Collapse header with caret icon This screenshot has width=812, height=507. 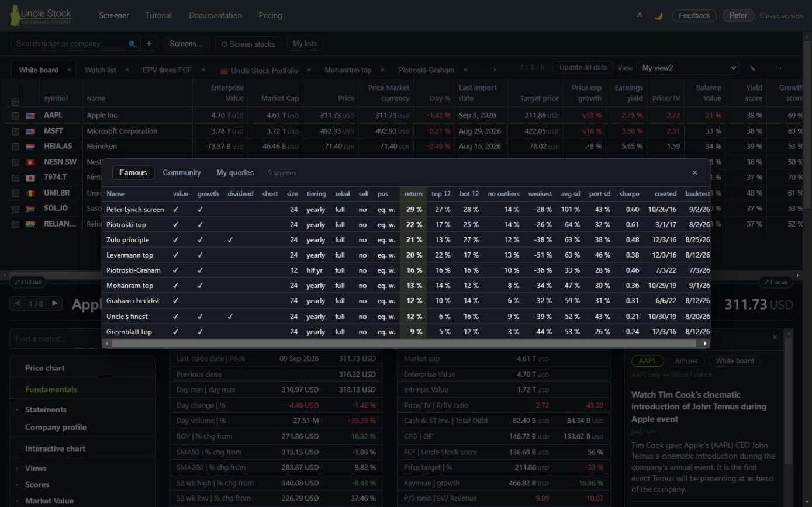coord(640,16)
